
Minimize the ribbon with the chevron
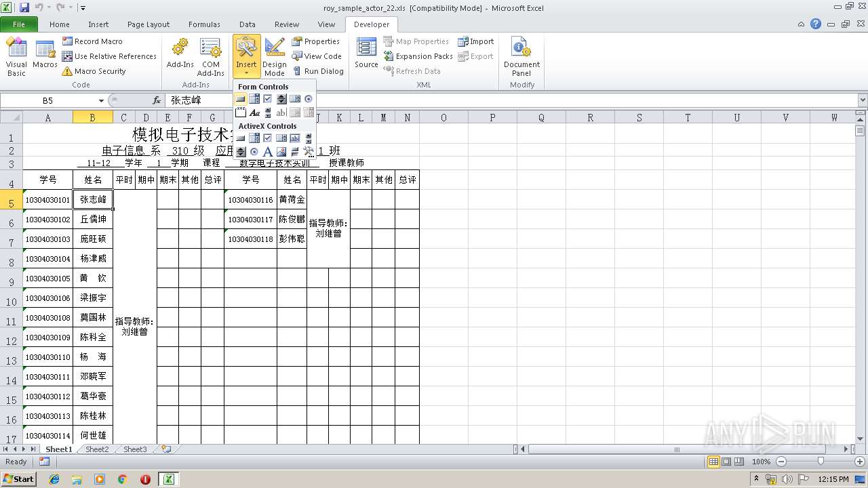tap(802, 24)
